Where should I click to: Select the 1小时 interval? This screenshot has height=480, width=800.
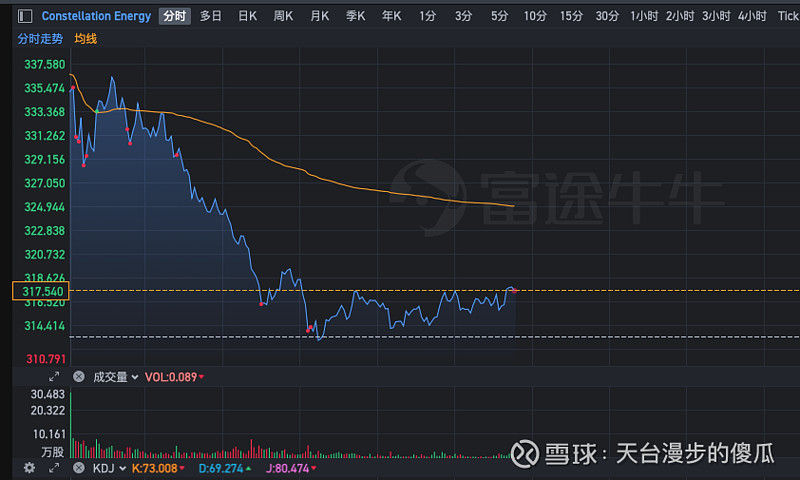pyautogui.click(x=644, y=16)
